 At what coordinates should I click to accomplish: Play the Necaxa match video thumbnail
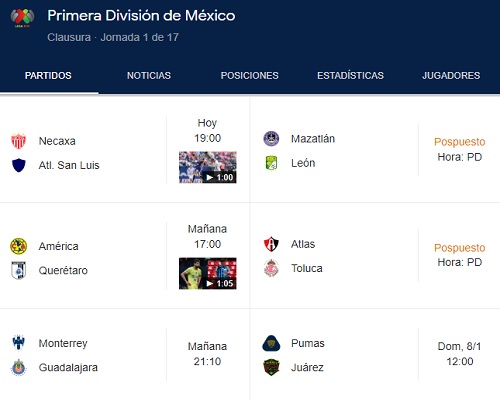click(208, 167)
